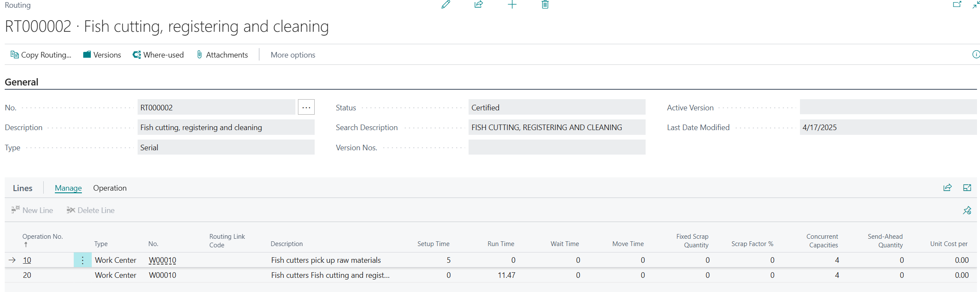Open row menu for operation 10
980x292 pixels.
click(83, 260)
